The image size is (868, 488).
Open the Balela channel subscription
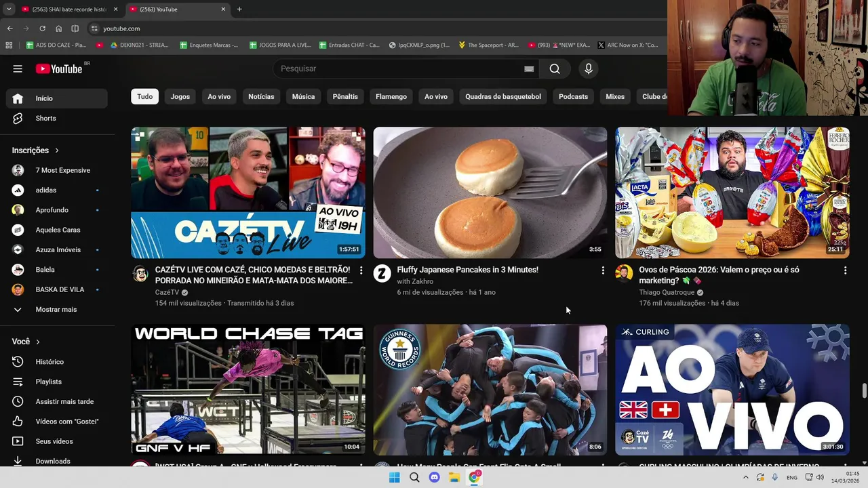[57, 270]
